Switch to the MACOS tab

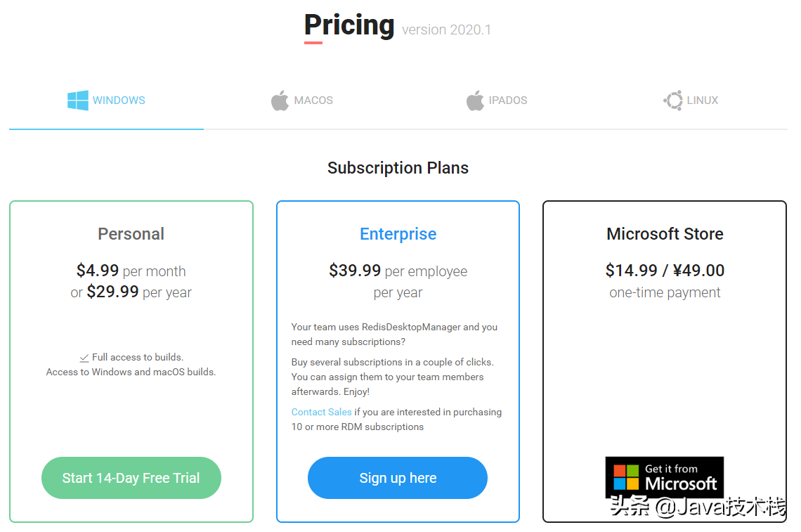coord(313,100)
